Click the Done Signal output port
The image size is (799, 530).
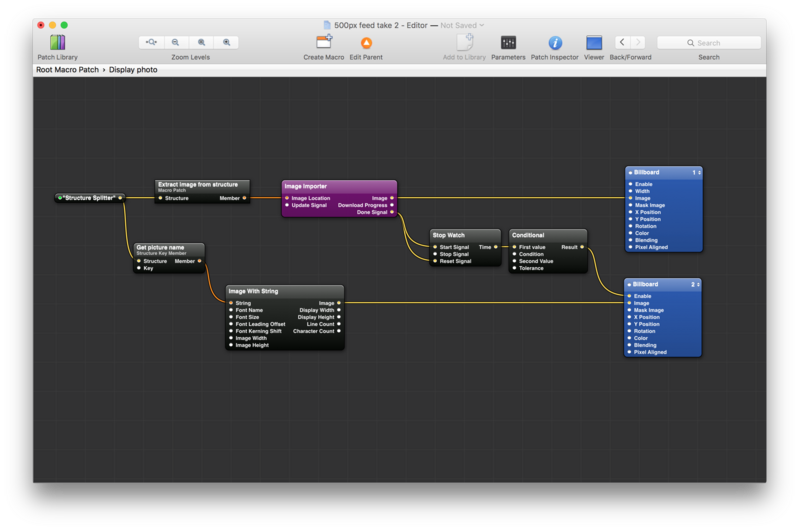tap(392, 213)
